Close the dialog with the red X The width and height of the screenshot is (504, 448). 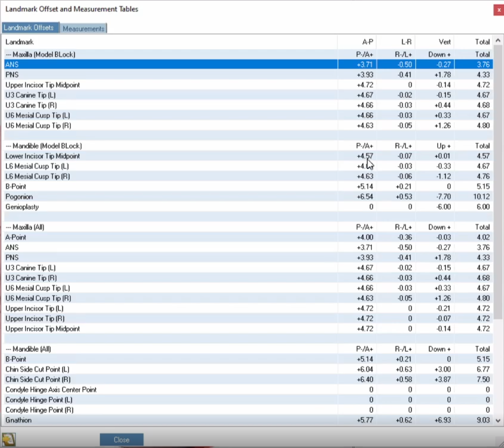pos(499,10)
